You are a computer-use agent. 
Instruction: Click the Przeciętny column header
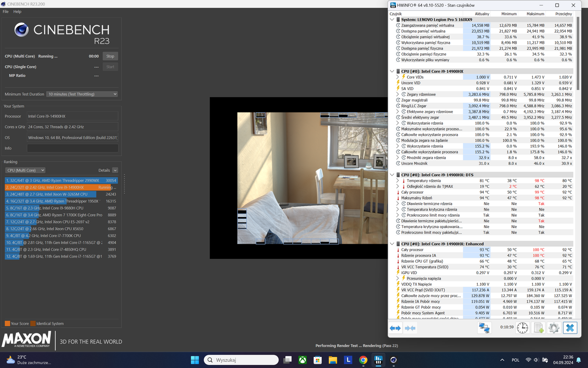coord(563,14)
